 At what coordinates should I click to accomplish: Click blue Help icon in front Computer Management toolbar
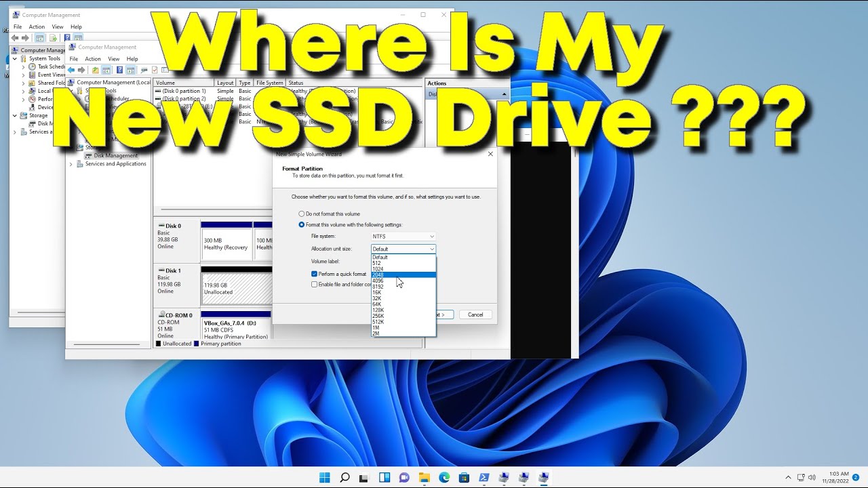(119, 70)
